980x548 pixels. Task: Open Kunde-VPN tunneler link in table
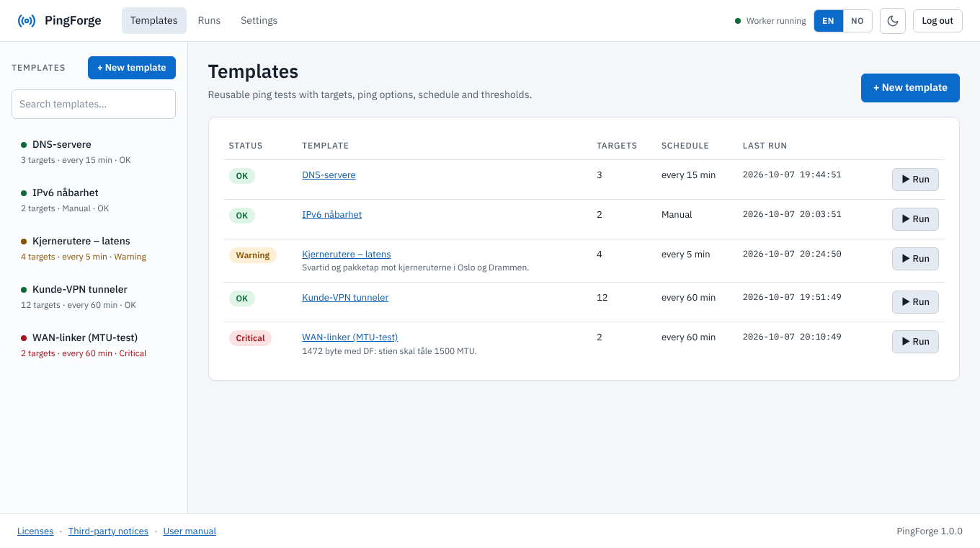click(345, 298)
